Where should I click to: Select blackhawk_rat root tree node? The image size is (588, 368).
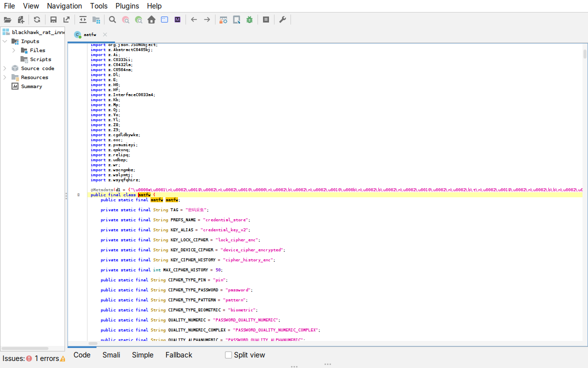(x=38, y=32)
